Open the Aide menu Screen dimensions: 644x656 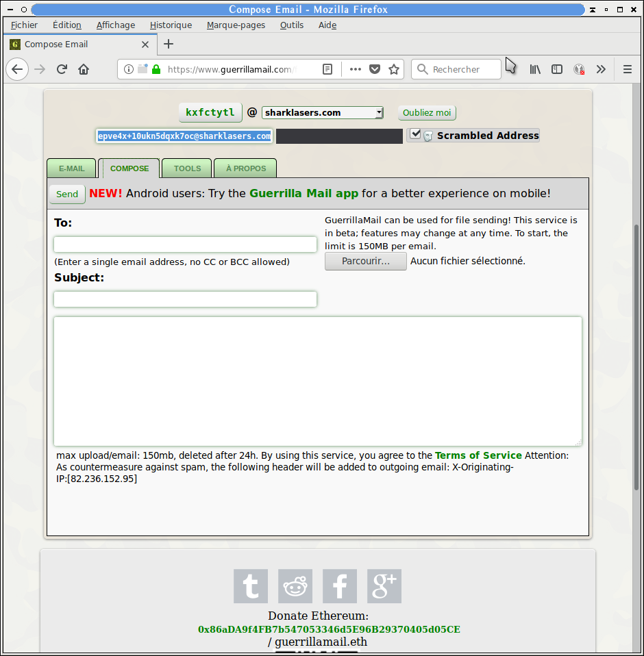327,25
